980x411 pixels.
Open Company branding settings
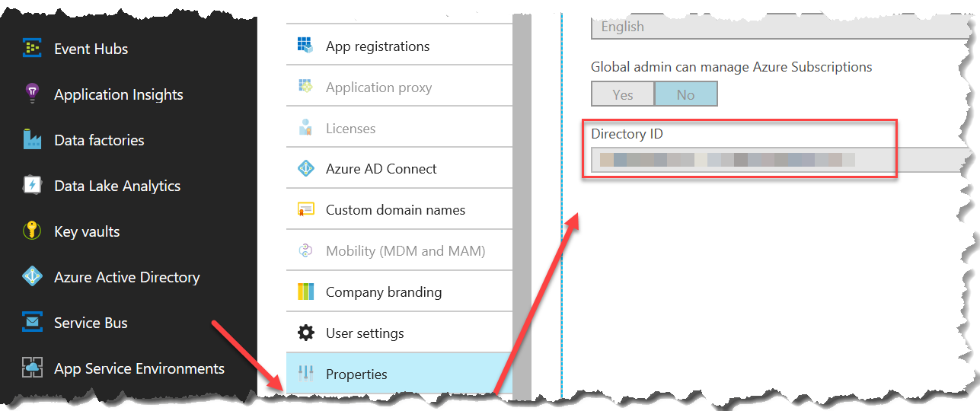coord(399,292)
